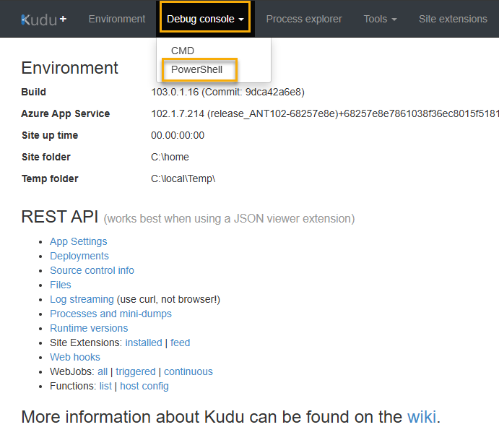This screenshot has height=448, width=499.
Task: Open the Kudu wiki link
Action: coord(422,417)
